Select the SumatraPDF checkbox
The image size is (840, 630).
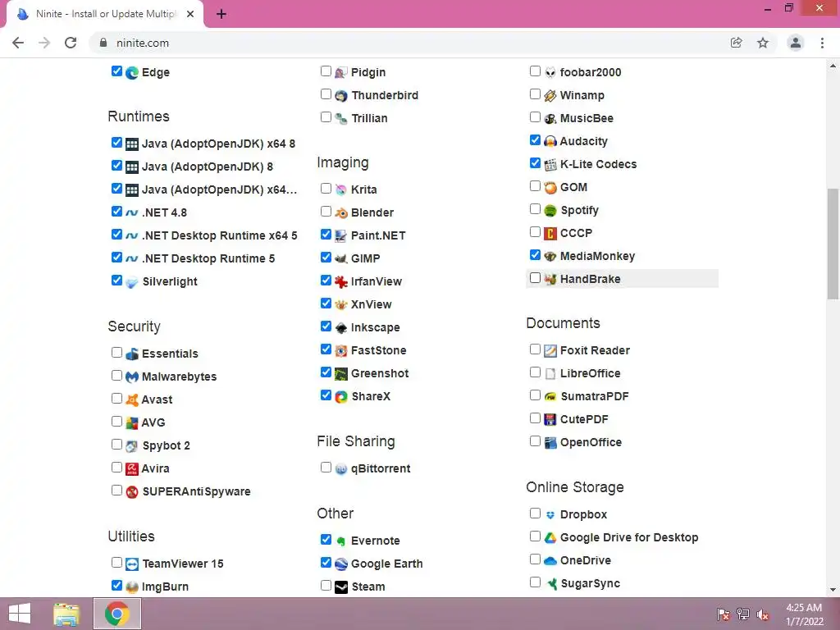[x=535, y=395]
